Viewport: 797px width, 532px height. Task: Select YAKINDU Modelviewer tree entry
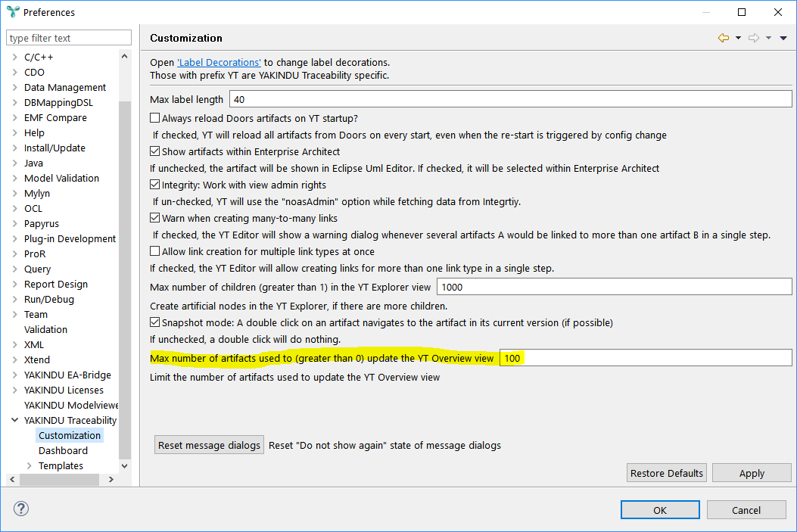pos(71,405)
